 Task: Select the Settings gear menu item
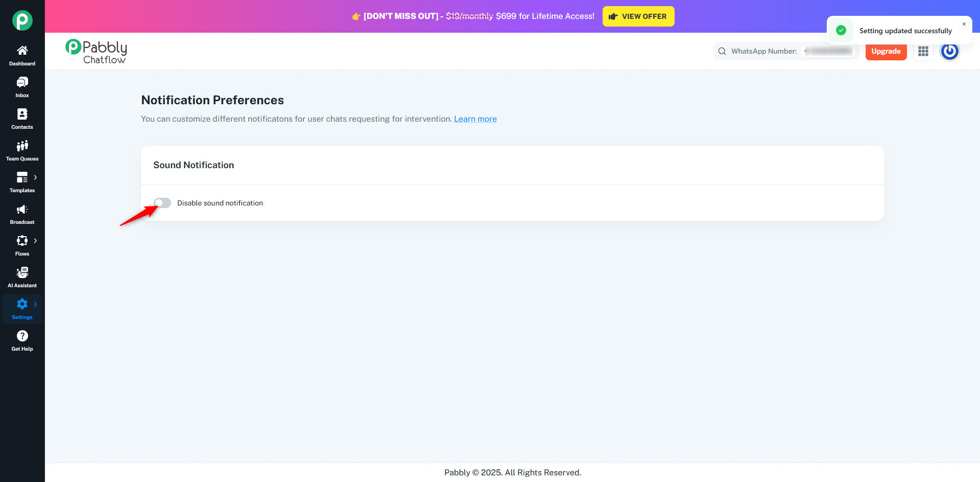click(22, 309)
